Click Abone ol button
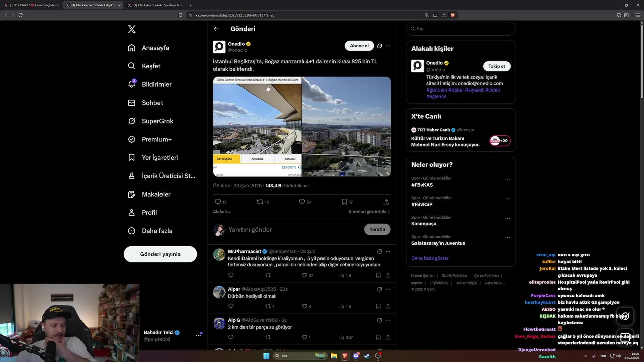This screenshot has height=362, width=644. [x=359, y=46]
